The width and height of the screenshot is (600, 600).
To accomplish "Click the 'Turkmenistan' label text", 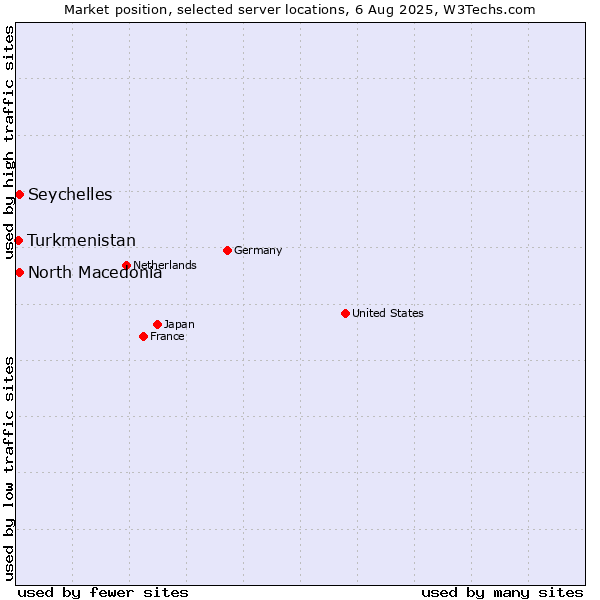I will pos(82,241).
